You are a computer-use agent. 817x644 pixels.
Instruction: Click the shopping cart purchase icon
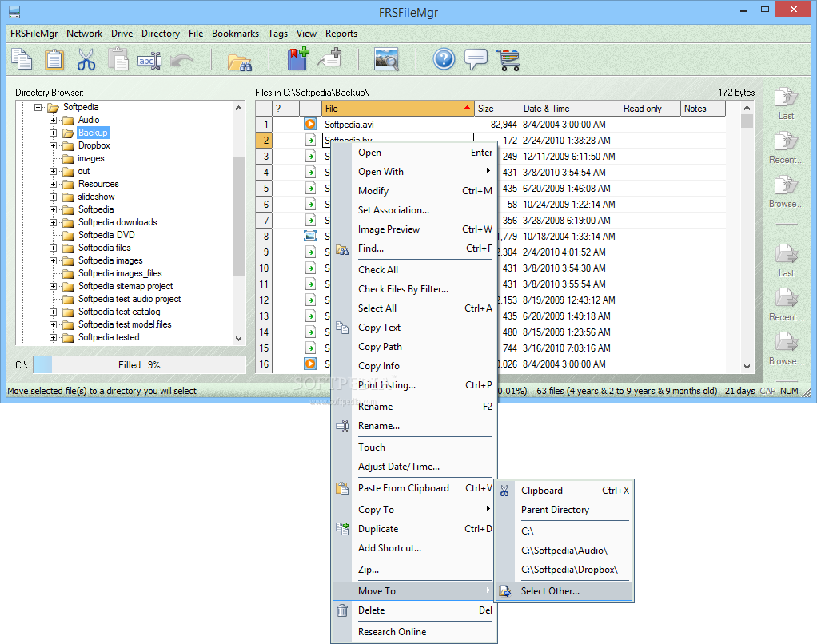point(508,59)
